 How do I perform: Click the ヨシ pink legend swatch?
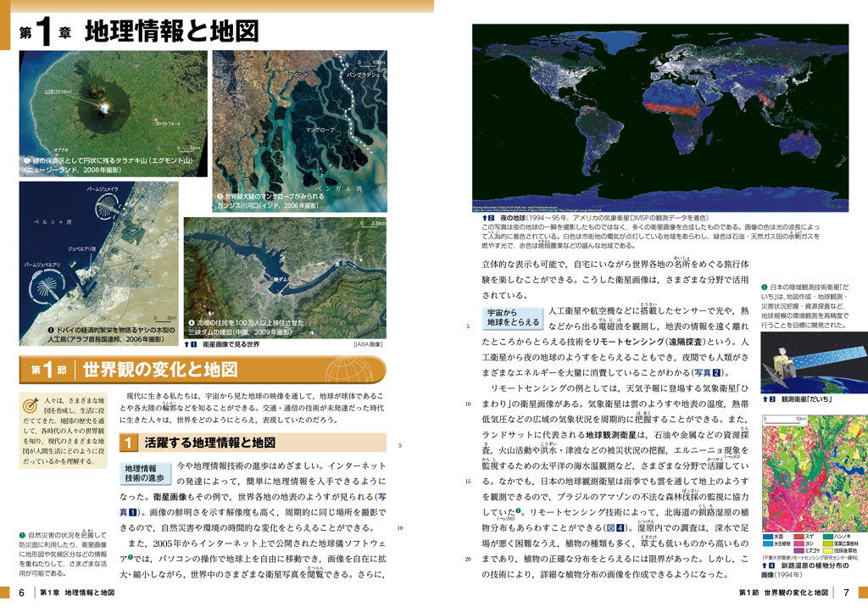(798, 543)
